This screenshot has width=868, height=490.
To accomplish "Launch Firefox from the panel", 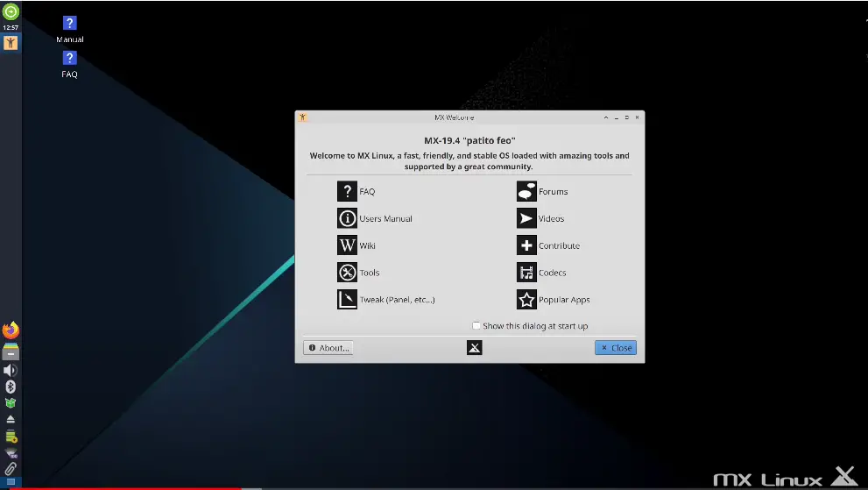I will 11,330.
